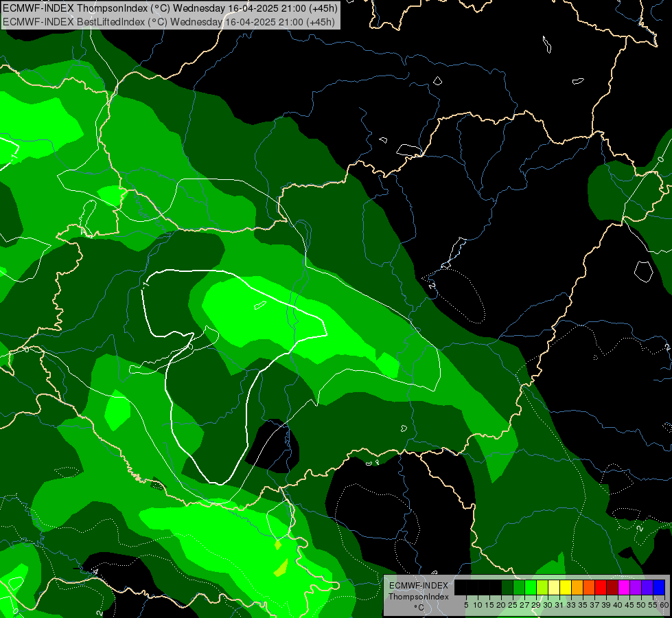Click the legend tick value 5

(x=466, y=605)
